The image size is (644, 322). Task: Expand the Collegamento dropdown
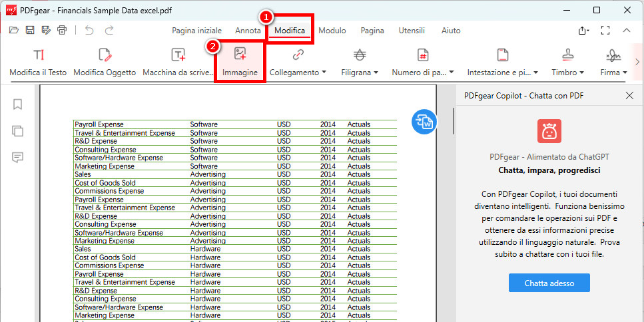coord(298,62)
